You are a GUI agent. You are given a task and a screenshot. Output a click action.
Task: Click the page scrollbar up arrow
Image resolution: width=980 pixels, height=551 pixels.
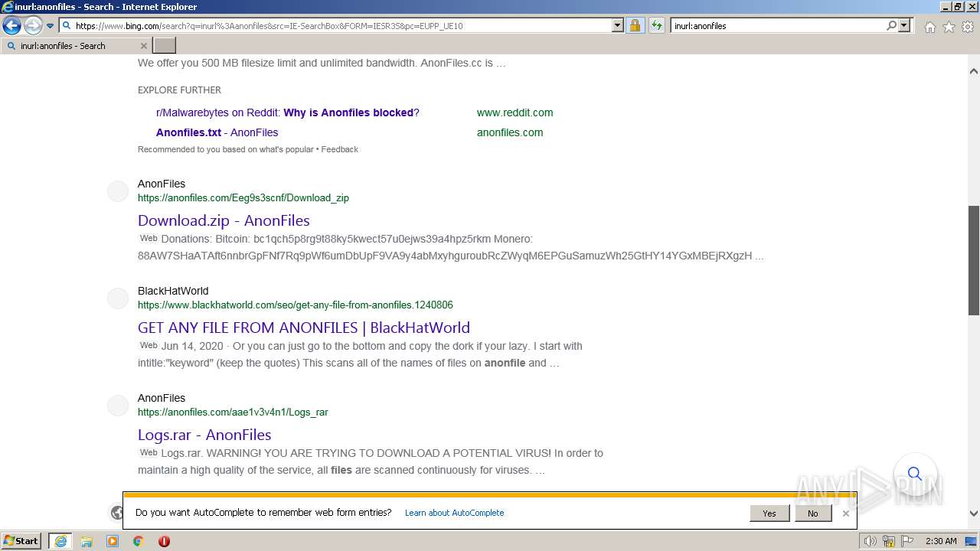pyautogui.click(x=974, y=71)
